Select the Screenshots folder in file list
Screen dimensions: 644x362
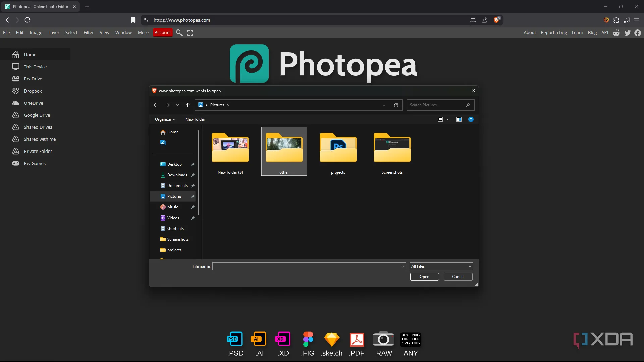point(392,151)
